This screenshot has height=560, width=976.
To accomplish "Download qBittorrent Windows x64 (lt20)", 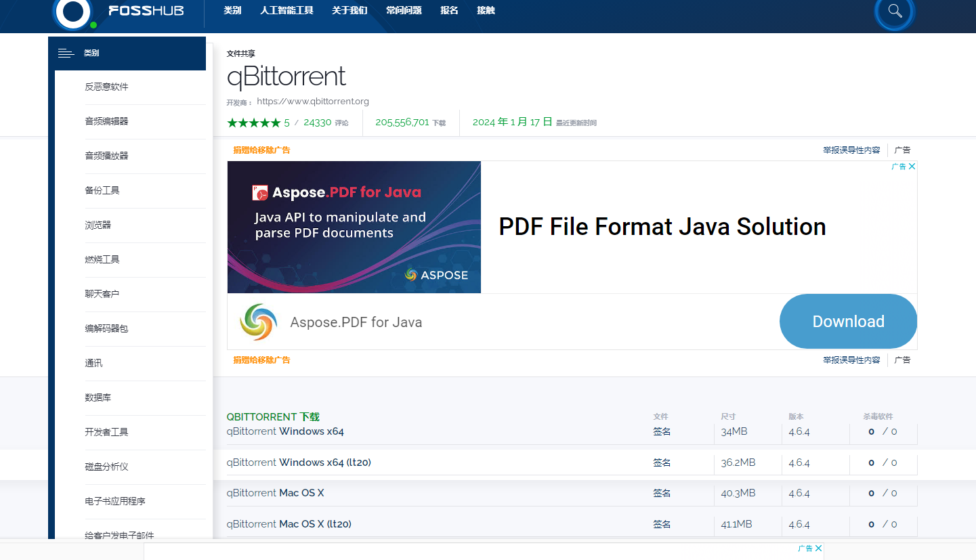I will (x=299, y=462).
